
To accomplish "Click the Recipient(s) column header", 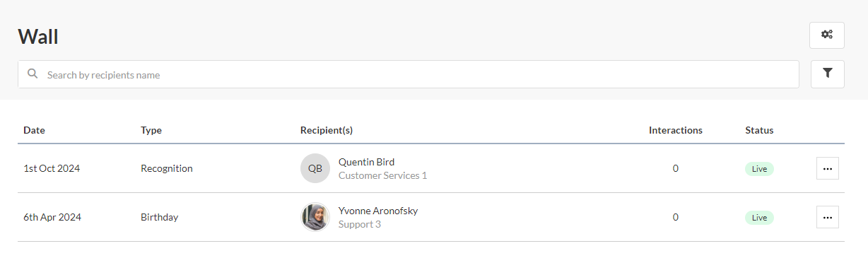I will tap(327, 130).
